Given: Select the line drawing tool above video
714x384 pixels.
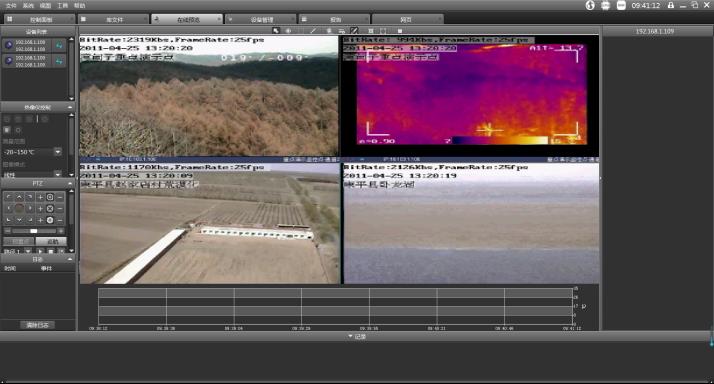Looking at the screenshot, I should point(313,31).
